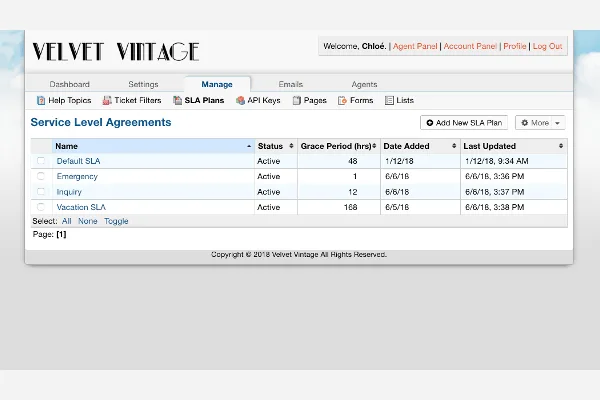This screenshot has width=600, height=400.
Task: Sort by the Grace Period (hrs) column header
Action: pos(339,146)
